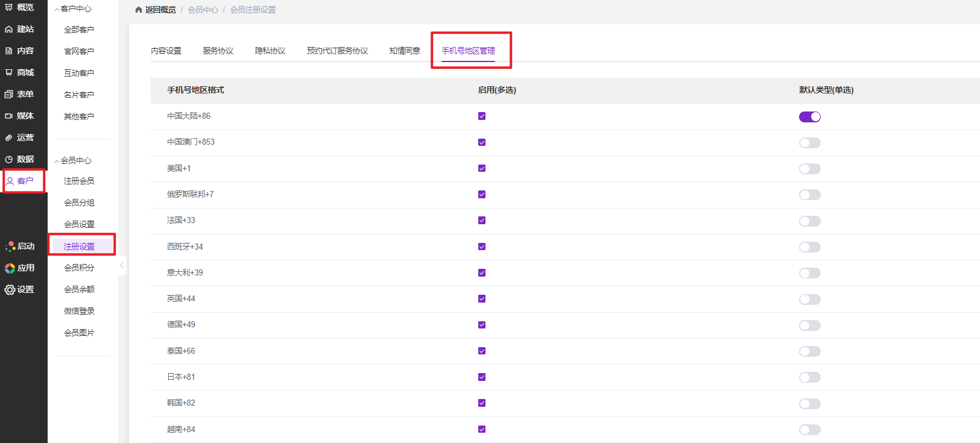This screenshot has height=443, width=980.
Task: Collapse the secondary sidebar with arrow handle
Action: (122, 265)
